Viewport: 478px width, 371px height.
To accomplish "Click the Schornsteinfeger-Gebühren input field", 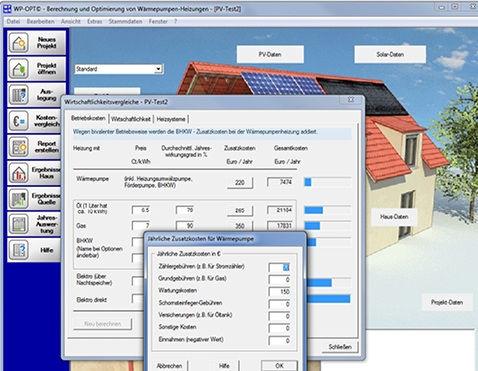I will pyautogui.click(x=279, y=304).
